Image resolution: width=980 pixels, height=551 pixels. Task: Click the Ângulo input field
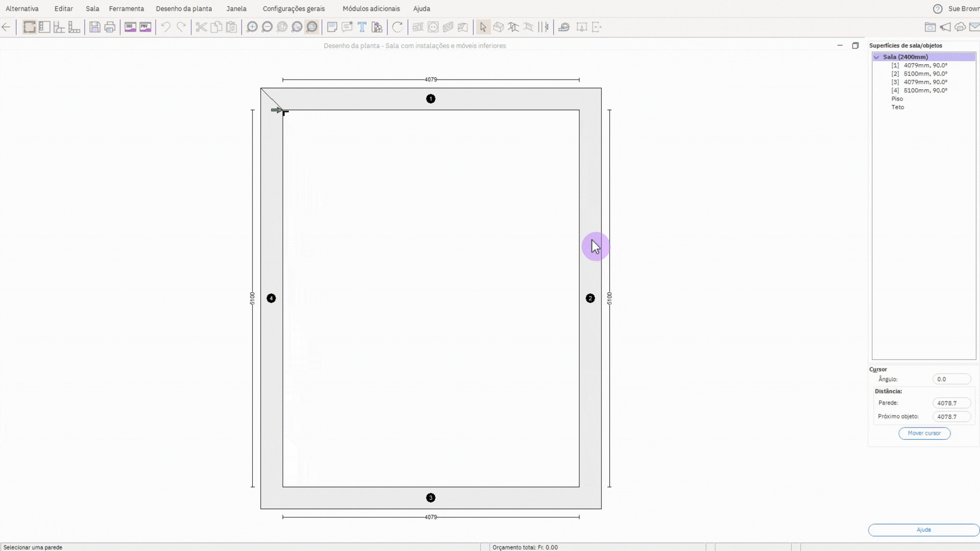pos(951,379)
